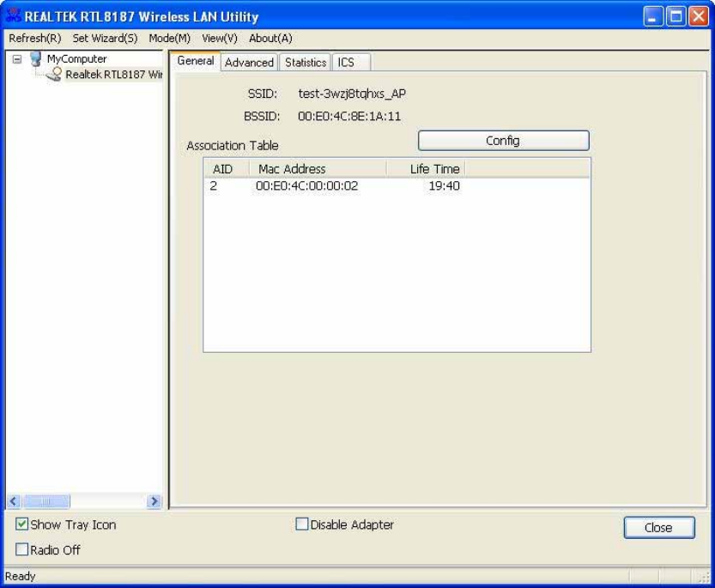Open the Set Wizard(S) menu
The width and height of the screenshot is (715, 588).
pyautogui.click(x=105, y=39)
